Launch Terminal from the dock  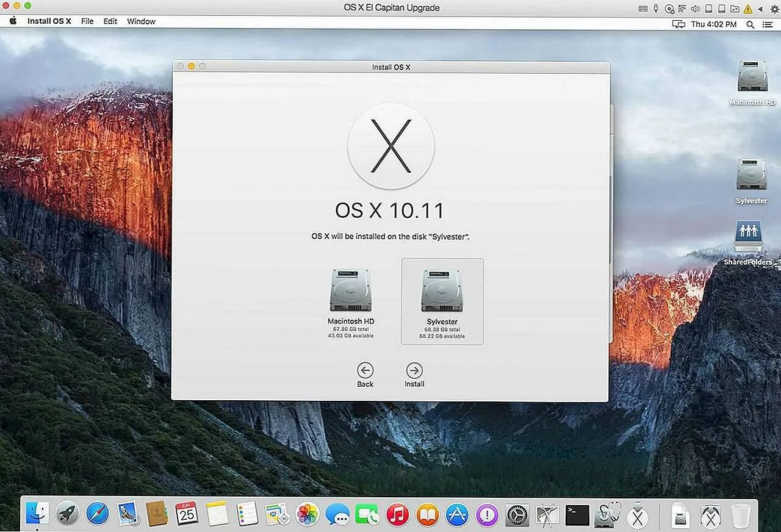(x=577, y=515)
